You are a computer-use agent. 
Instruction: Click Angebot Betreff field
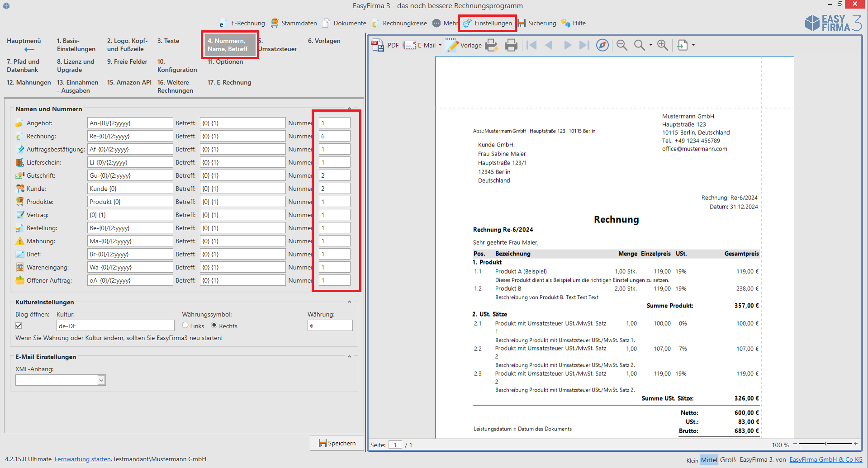pos(242,123)
